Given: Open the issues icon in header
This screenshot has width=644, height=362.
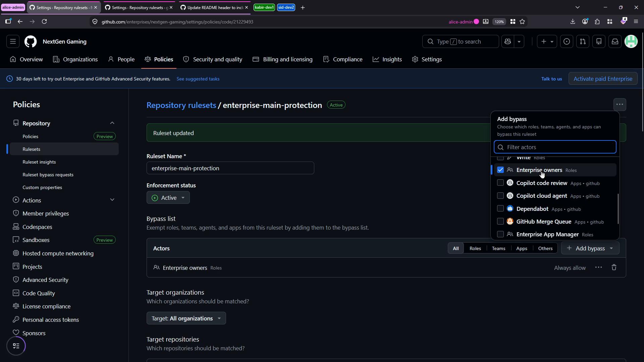Looking at the screenshot, I should pyautogui.click(x=567, y=42).
